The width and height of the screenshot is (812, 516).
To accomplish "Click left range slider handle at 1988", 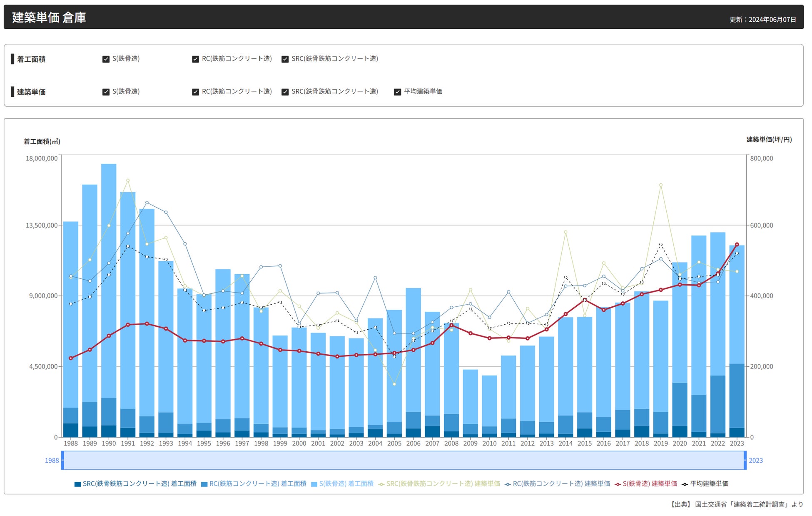I will tap(63, 460).
